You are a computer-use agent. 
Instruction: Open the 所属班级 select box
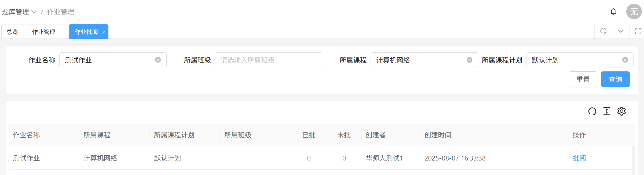click(268, 60)
